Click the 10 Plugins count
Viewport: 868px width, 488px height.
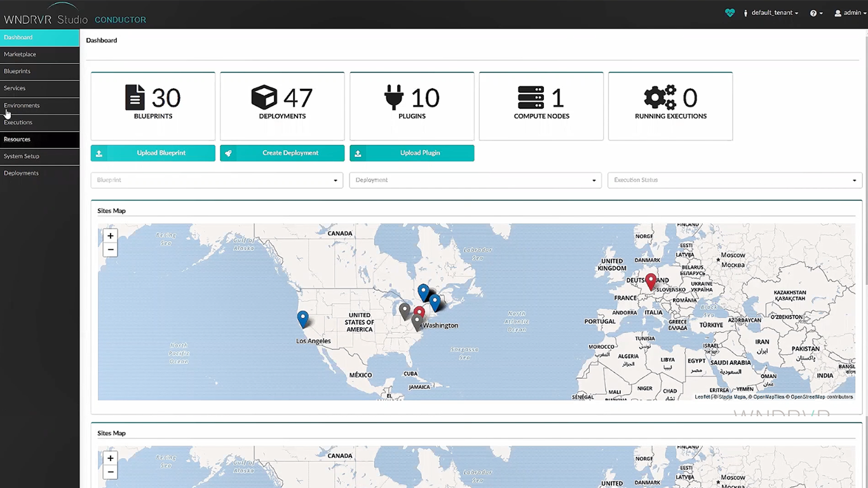pyautogui.click(x=425, y=98)
